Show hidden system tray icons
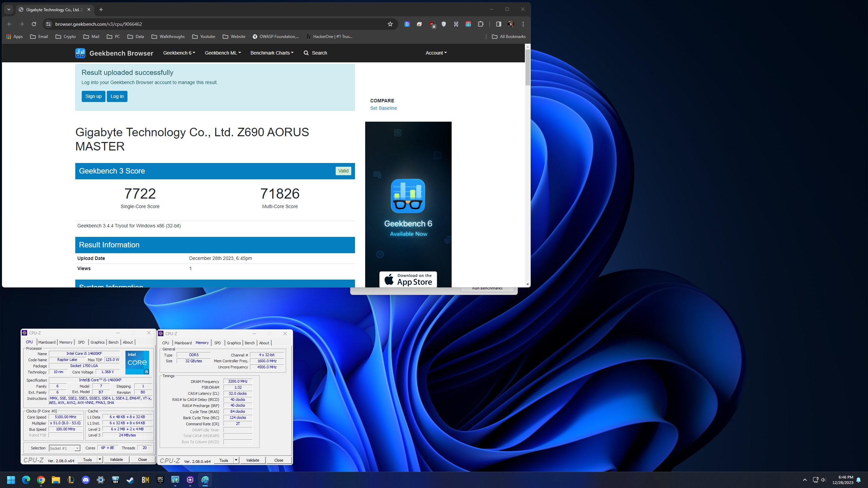This screenshot has width=868, height=488. tap(805, 480)
